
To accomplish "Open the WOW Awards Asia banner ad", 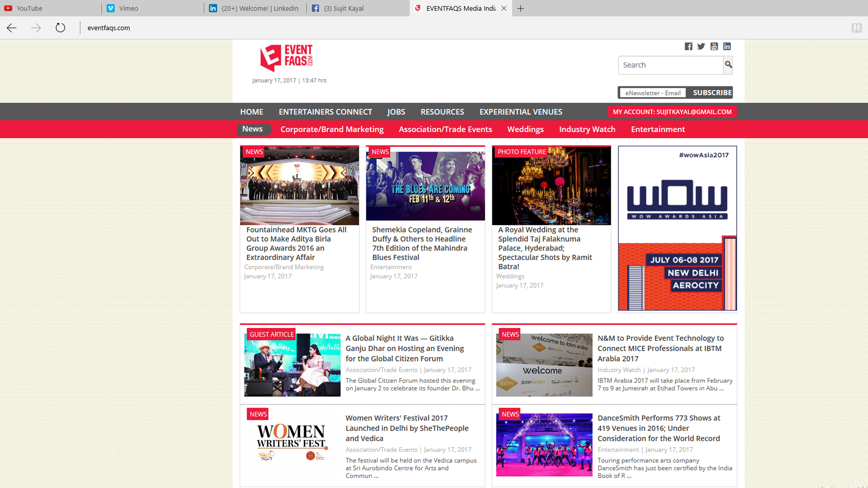I will point(677,228).
